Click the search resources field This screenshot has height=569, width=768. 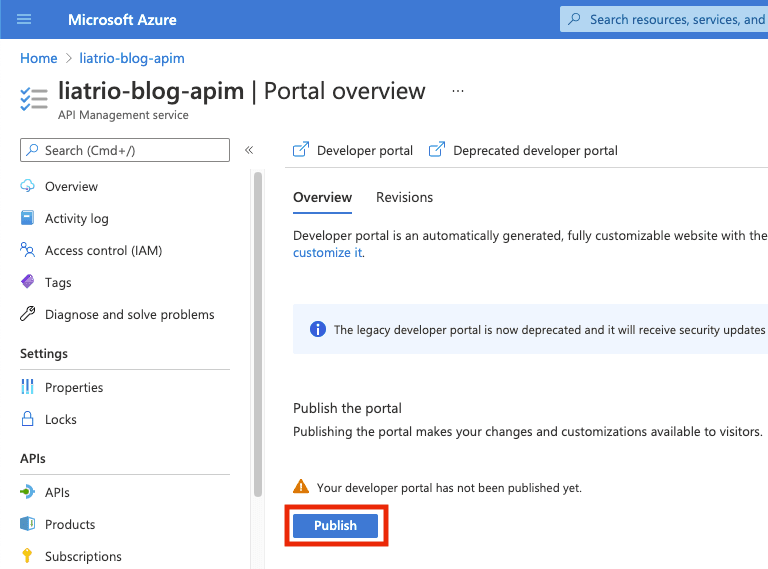pos(664,20)
